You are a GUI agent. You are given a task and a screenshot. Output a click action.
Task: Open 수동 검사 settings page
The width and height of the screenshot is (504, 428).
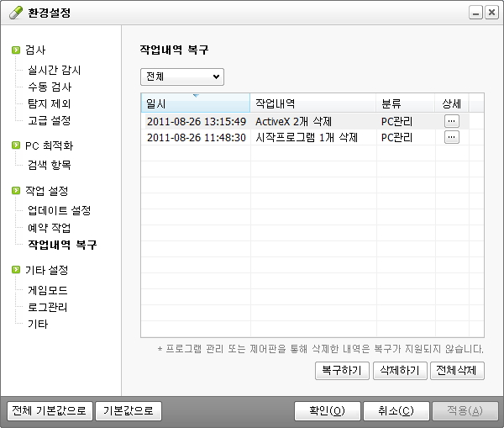point(50,87)
